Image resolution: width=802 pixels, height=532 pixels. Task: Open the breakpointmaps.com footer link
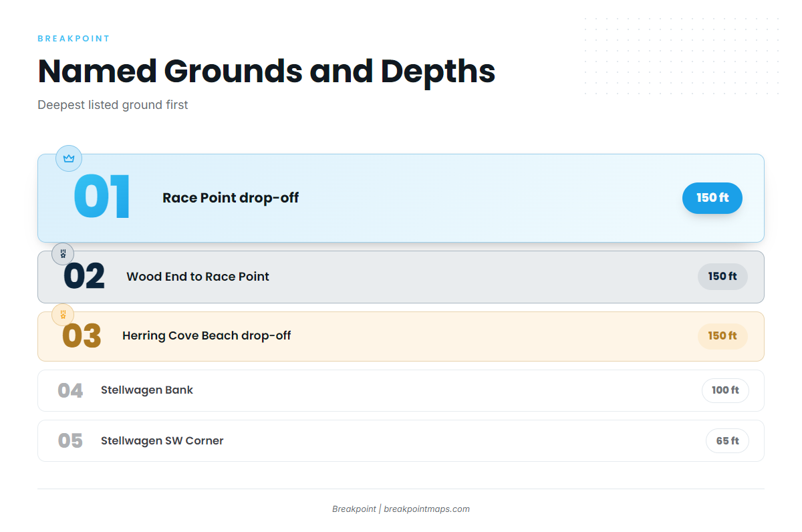click(x=426, y=509)
